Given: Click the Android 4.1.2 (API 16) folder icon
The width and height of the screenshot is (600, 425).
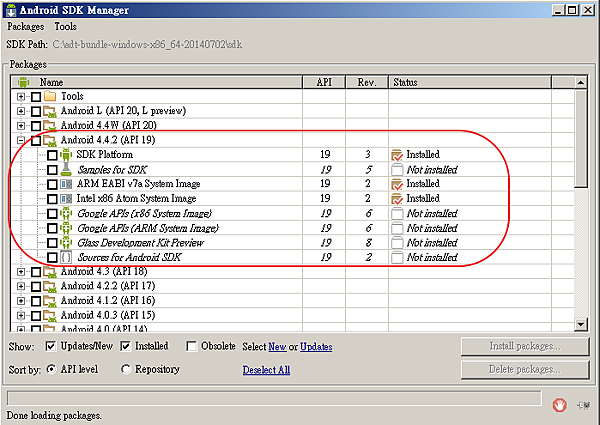Looking at the screenshot, I should click(50, 301).
